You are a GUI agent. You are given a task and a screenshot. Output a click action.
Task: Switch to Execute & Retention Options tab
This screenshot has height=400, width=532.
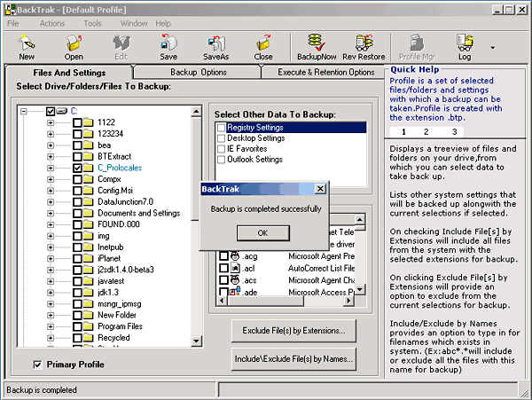pyautogui.click(x=325, y=72)
